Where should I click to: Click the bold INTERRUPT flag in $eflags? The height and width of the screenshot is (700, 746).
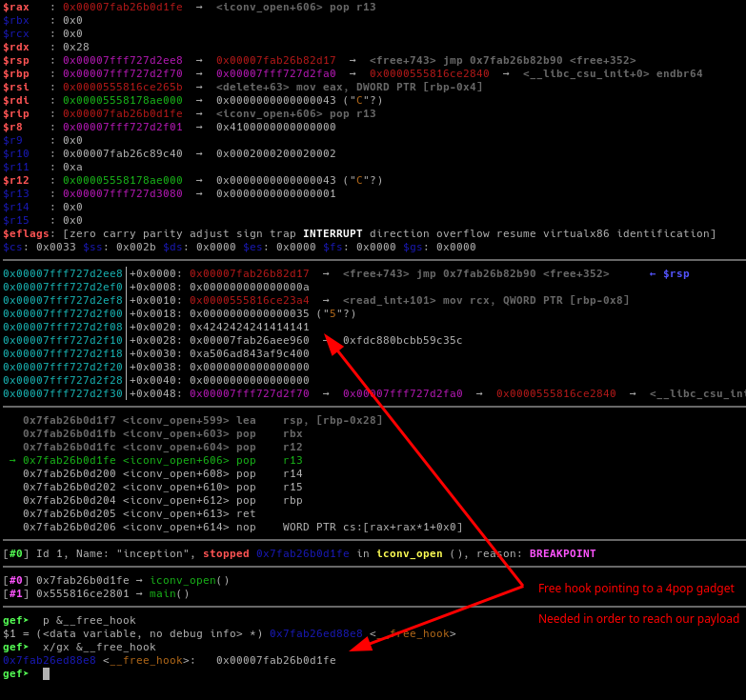tap(333, 233)
